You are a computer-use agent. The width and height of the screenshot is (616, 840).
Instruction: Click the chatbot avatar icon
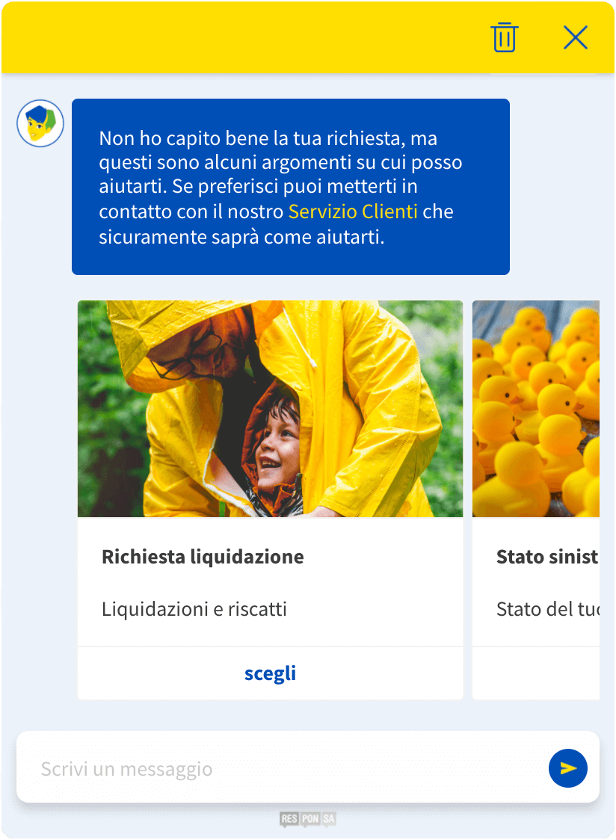click(40, 123)
